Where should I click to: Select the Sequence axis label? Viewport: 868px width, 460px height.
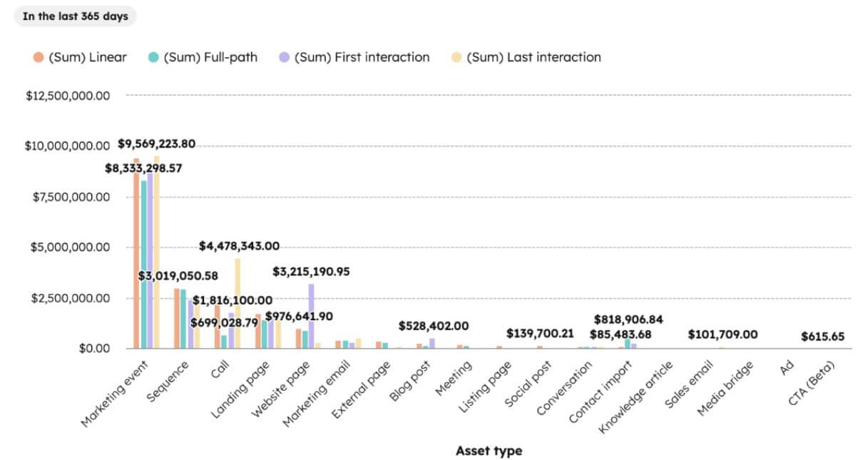coord(168,382)
